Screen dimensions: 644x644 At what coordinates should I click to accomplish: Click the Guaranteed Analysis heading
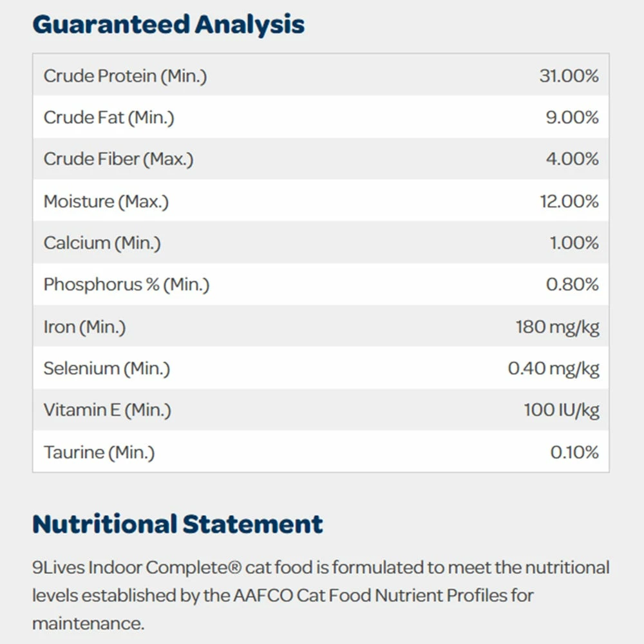click(x=168, y=24)
